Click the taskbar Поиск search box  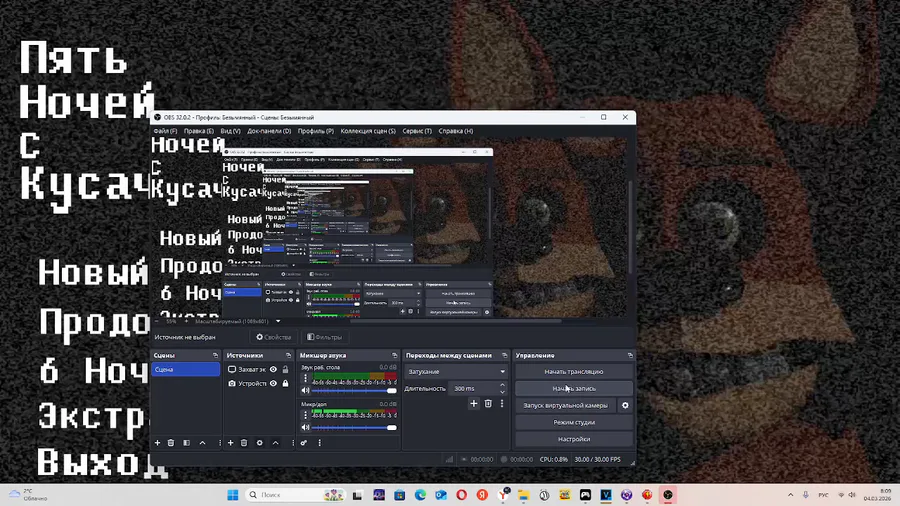(x=296, y=495)
